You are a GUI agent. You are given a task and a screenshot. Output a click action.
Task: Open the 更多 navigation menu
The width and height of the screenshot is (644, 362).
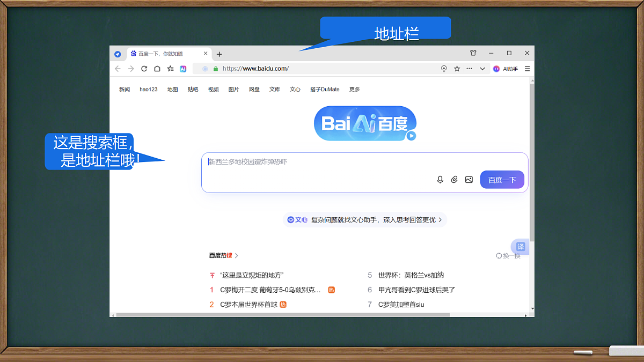(x=355, y=90)
